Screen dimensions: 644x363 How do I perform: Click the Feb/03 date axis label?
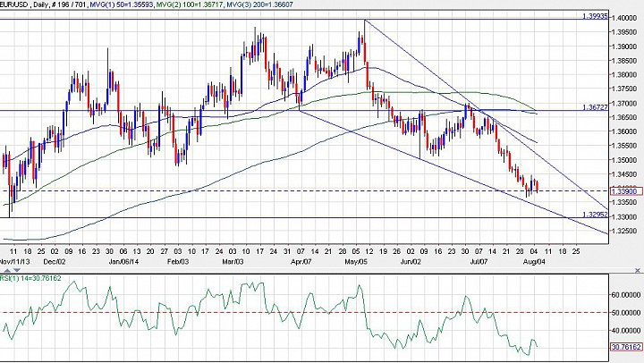click(x=178, y=262)
